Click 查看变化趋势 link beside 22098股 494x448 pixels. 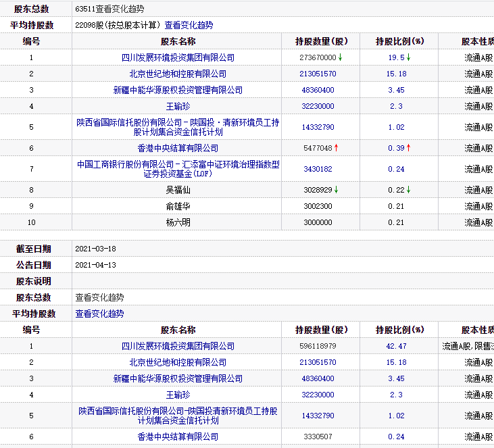pyautogui.click(x=189, y=25)
